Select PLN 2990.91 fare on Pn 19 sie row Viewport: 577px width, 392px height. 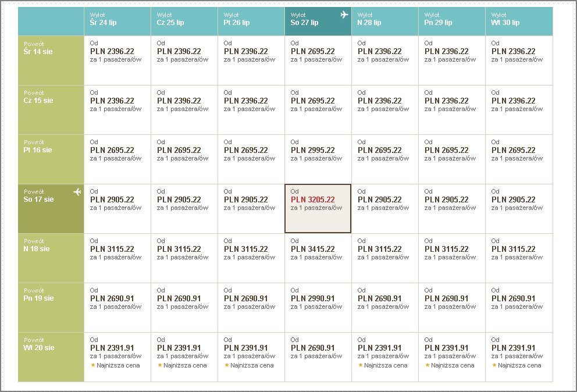[318, 308]
